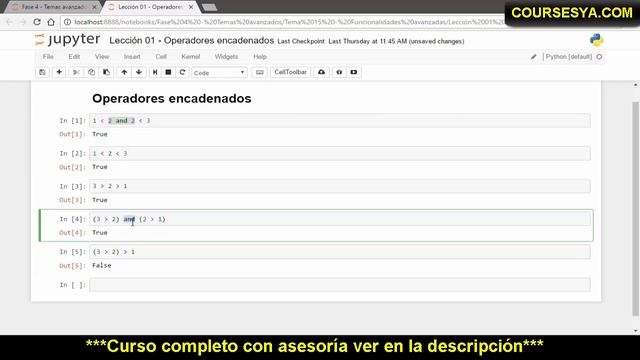Click the page vertical scrollbar
This screenshot has height=360, width=640.
tap(636, 208)
